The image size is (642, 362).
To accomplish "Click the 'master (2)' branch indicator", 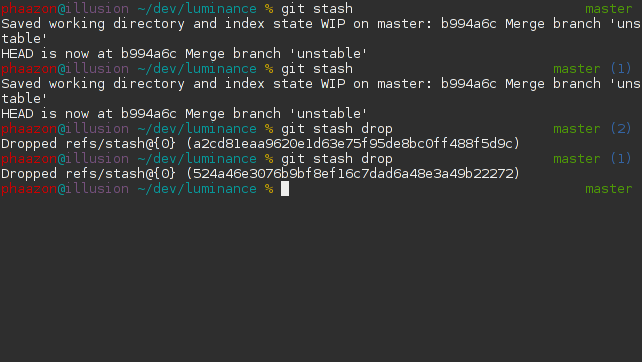I will (x=592, y=129).
